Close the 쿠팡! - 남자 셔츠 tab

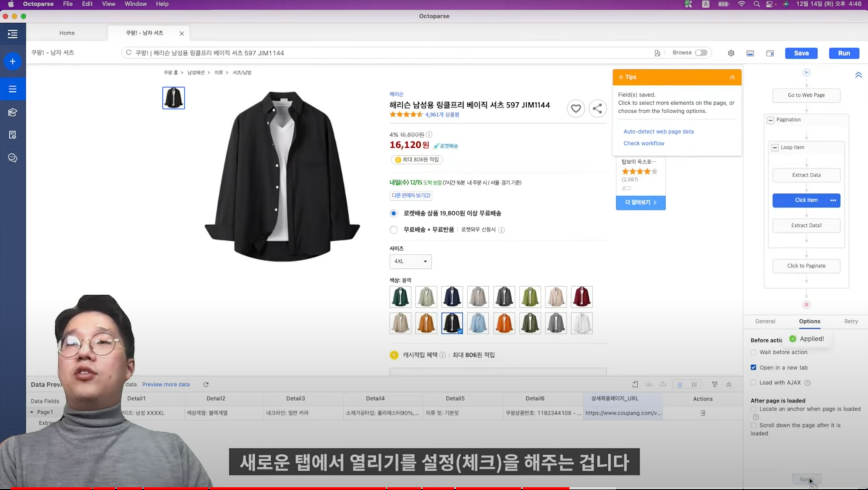pos(181,34)
